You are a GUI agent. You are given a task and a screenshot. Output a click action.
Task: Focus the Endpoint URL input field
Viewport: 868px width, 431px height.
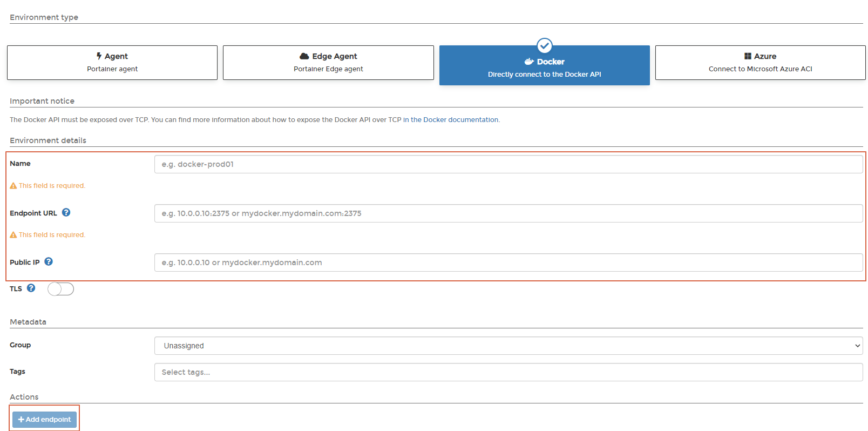click(508, 213)
